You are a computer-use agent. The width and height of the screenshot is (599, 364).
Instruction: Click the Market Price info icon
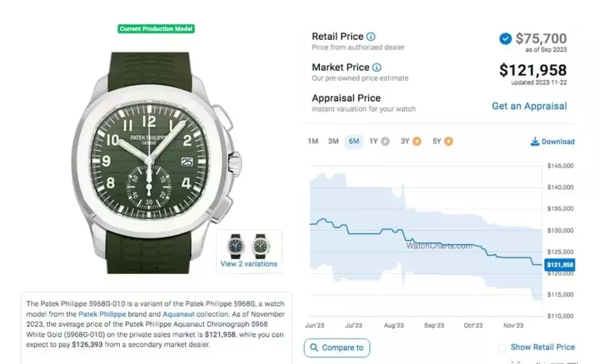377,68
